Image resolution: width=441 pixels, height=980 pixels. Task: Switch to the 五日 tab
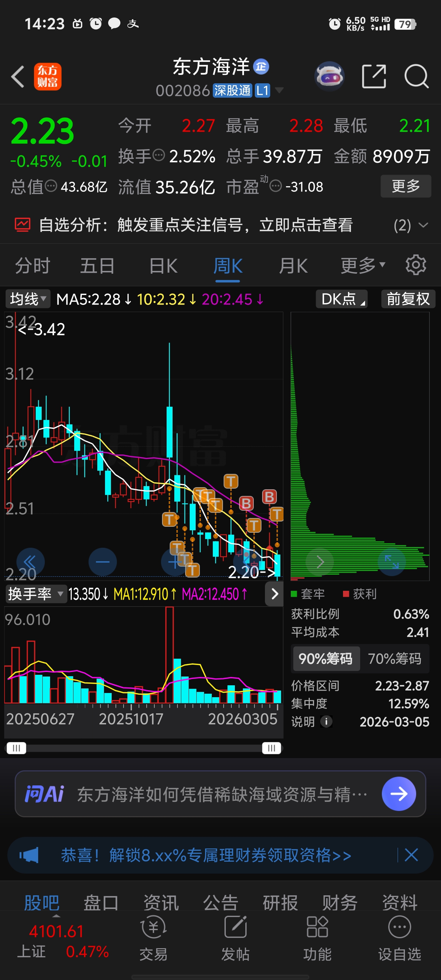(97, 265)
